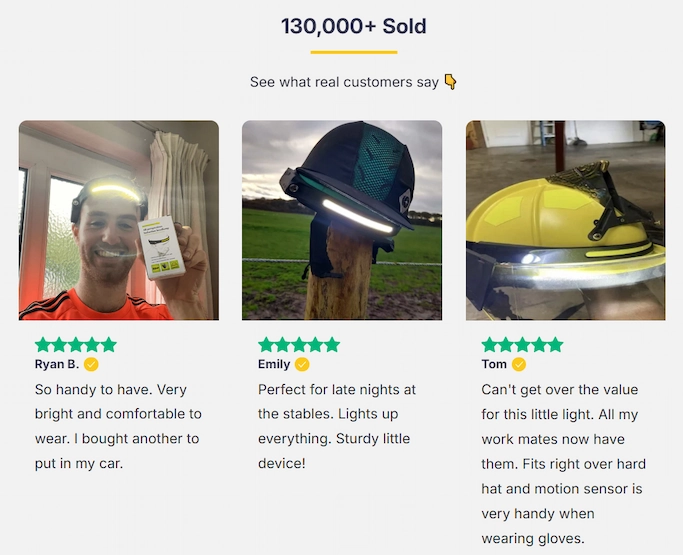Open Emily's riding helmet photo
Image resolution: width=683 pixels, height=555 pixels.
[x=342, y=220]
